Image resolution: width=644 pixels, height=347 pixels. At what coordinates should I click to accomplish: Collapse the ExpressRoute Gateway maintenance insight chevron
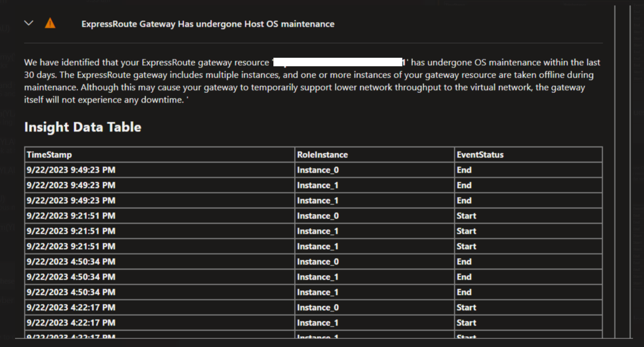click(x=29, y=23)
